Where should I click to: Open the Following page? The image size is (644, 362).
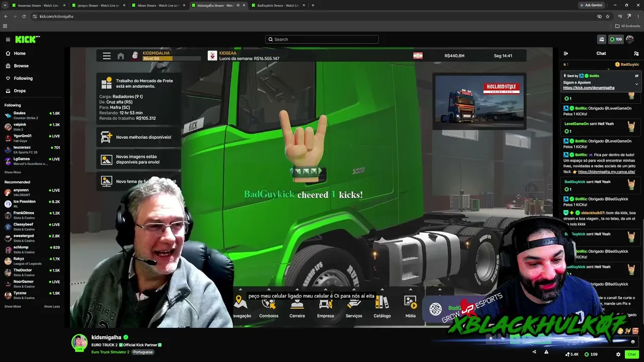coord(23,78)
